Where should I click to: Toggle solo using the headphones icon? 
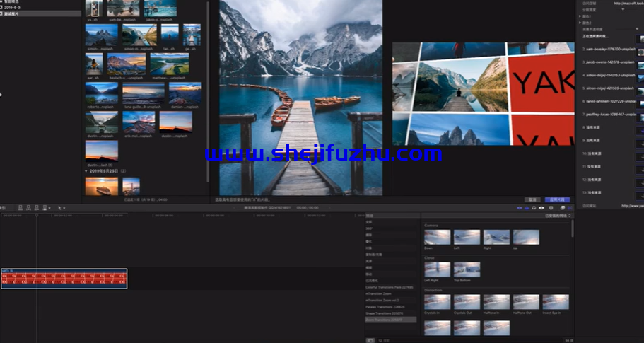click(534, 208)
